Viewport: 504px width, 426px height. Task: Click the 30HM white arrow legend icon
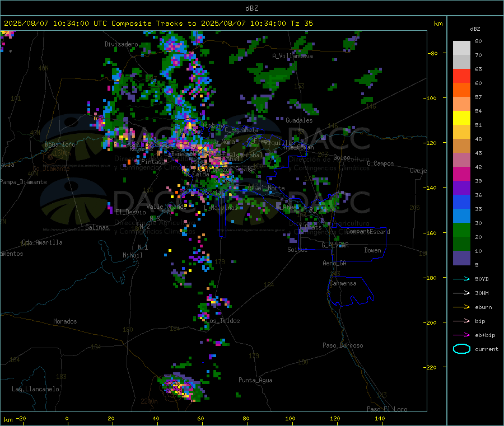461,293
